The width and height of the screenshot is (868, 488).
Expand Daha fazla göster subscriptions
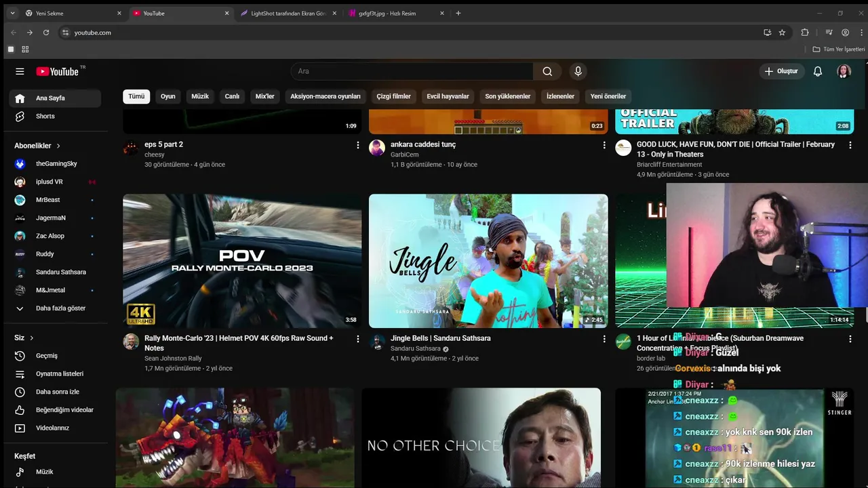[x=55, y=308]
